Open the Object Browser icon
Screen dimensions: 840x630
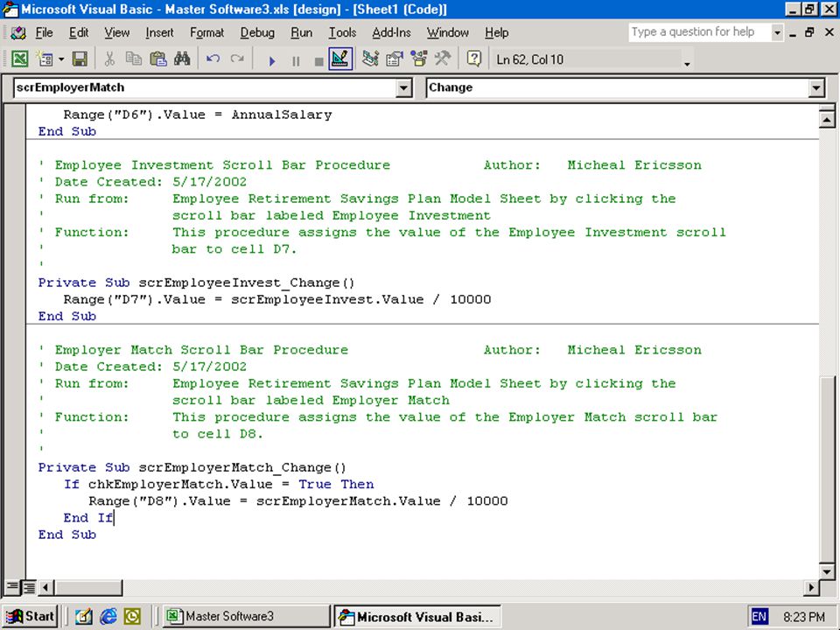[418, 59]
